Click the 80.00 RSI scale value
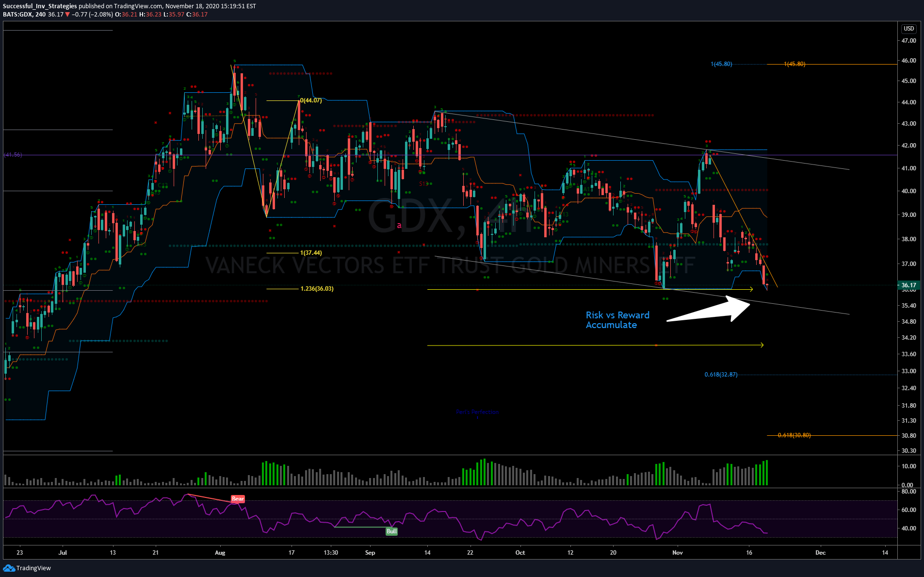Screen dimensions: 924x577 tap(908, 492)
